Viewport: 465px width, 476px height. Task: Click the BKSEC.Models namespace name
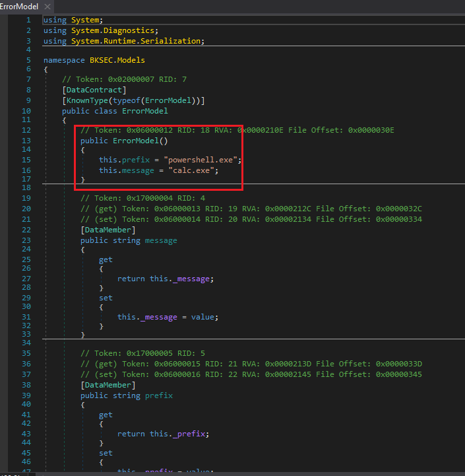click(x=117, y=60)
